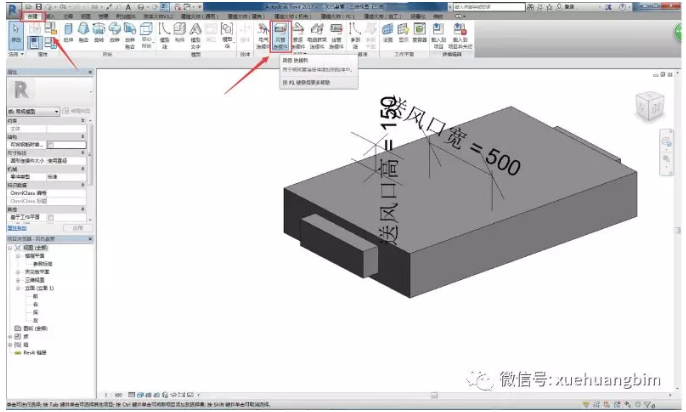Draw a Reference Line

(355, 36)
